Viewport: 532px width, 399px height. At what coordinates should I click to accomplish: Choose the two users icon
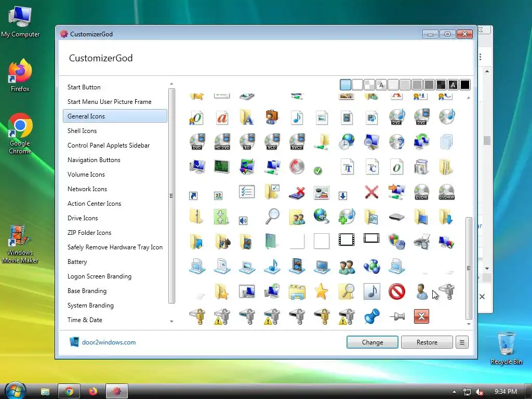click(x=347, y=267)
